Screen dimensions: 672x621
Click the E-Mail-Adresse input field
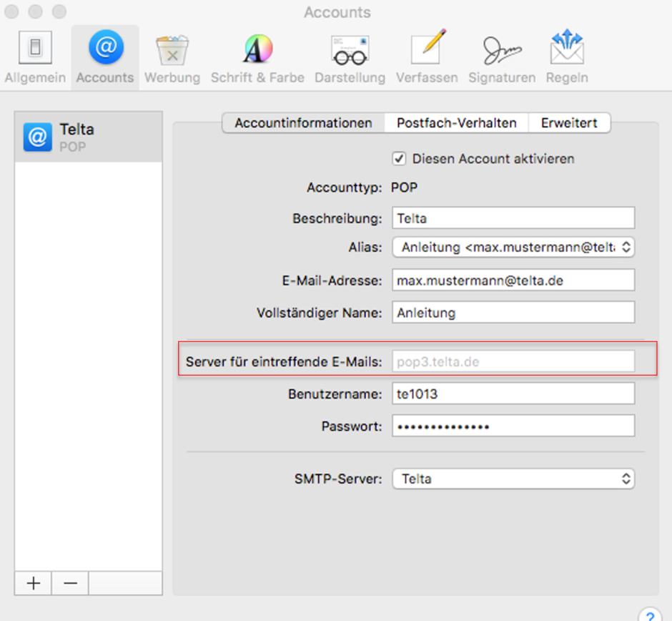coord(513,280)
